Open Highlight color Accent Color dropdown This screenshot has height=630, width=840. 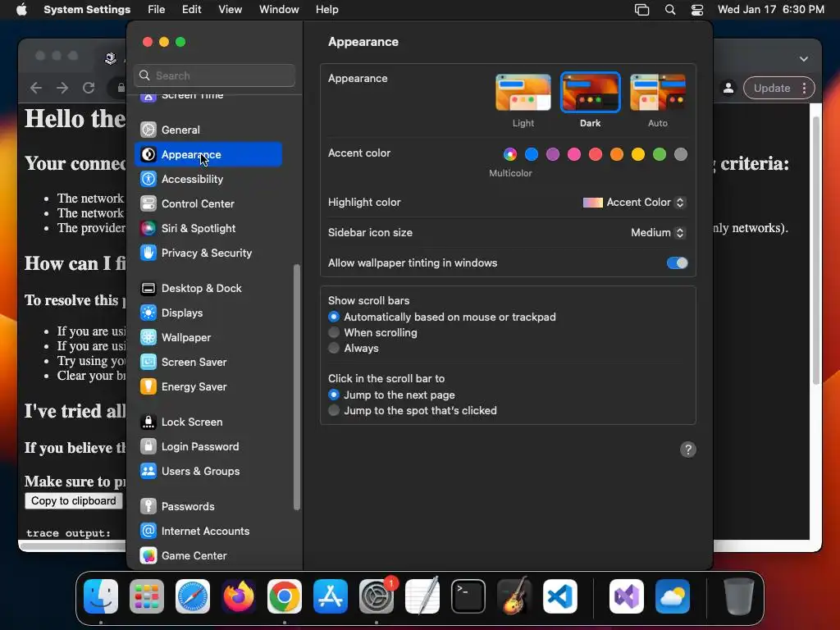[x=634, y=203]
